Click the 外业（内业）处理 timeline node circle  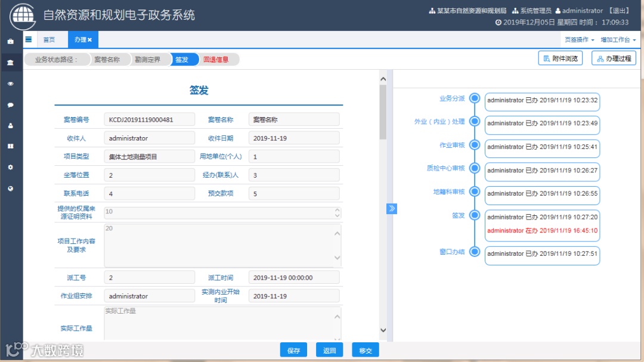(x=475, y=121)
